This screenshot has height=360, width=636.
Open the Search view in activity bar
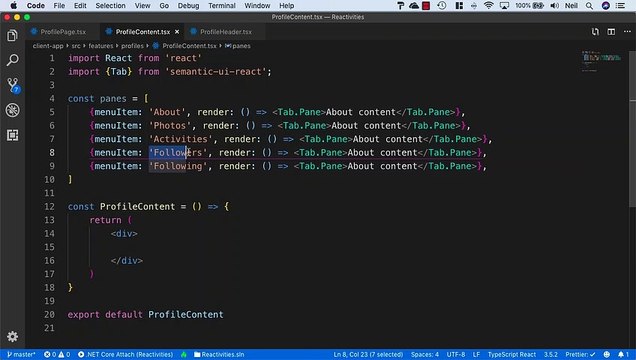pos(13,60)
